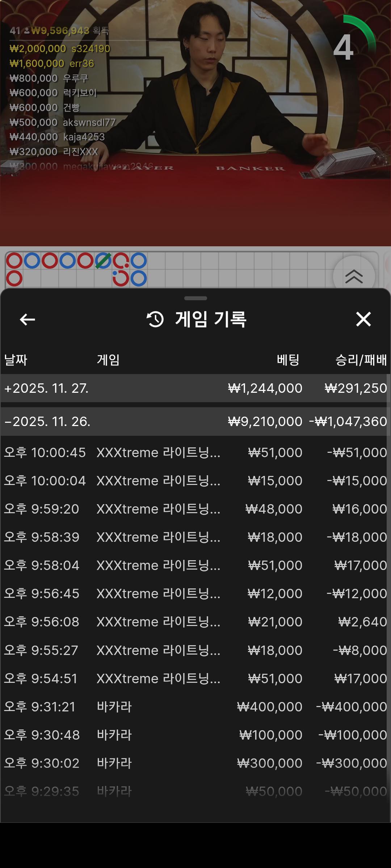
Task: Click the history clock icon beside 게임 기록
Action: [155, 319]
